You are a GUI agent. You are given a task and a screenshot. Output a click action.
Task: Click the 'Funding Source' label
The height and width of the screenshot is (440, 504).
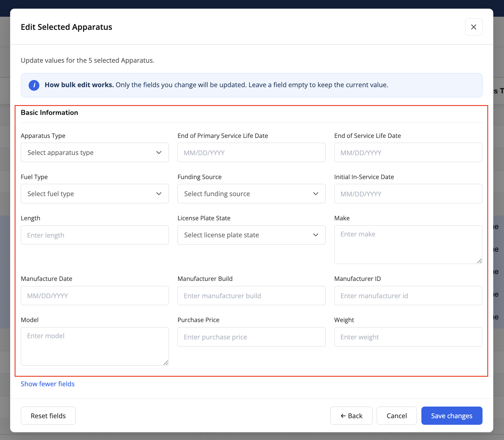(x=200, y=177)
